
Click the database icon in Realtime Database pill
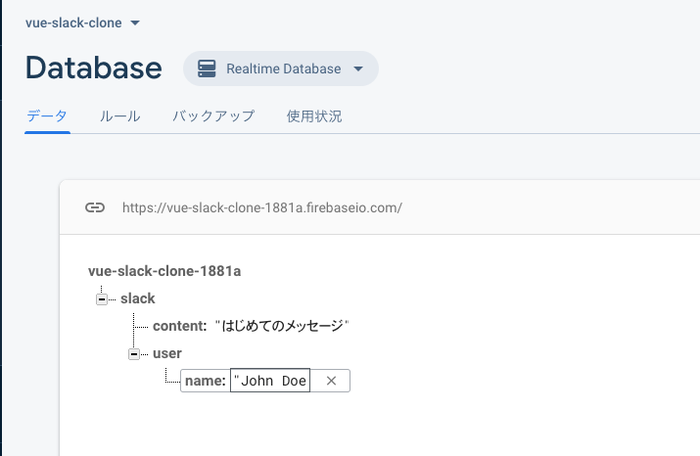(207, 69)
